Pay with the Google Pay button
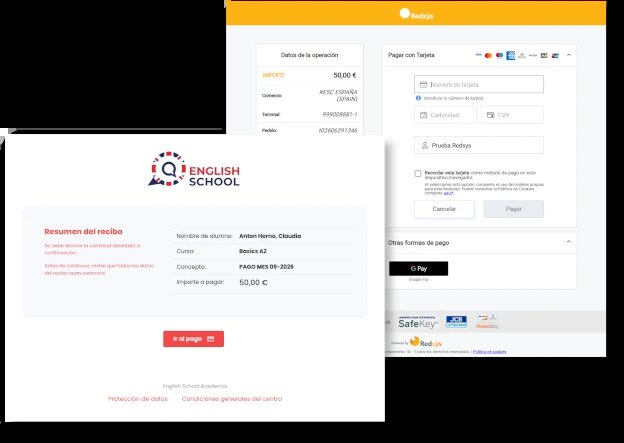The height and width of the screenshot is (443, 624). (x=419, y=269)
